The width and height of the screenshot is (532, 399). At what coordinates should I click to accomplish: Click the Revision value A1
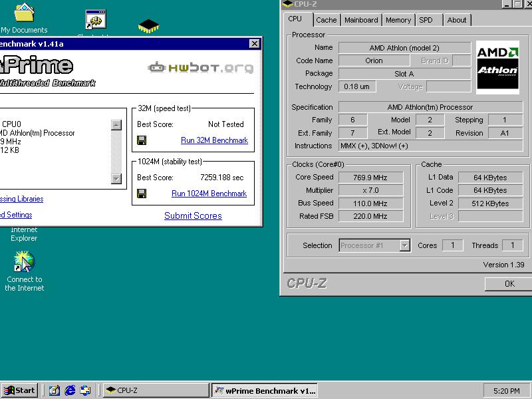pos(505,133)
